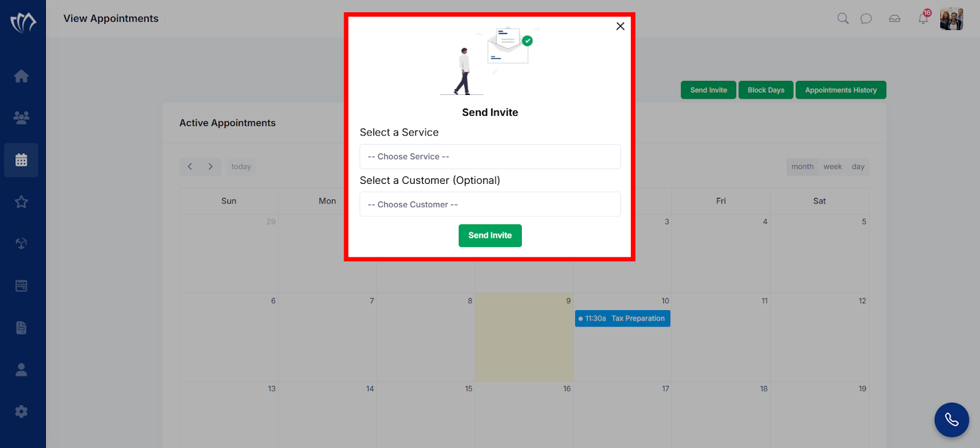Open the inbox tray icon in header
Image resolution: width=980 pixels, height=448 pixels.
(895, 18)
